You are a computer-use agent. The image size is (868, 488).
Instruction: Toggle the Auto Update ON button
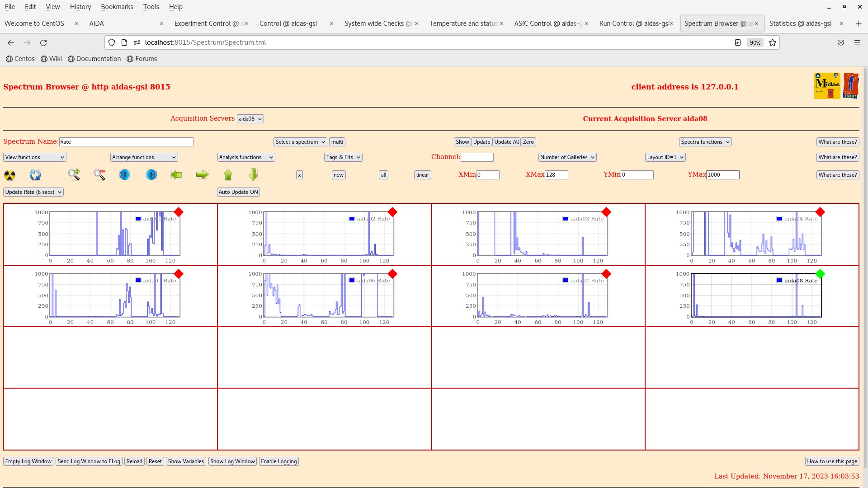pos(238,192)
